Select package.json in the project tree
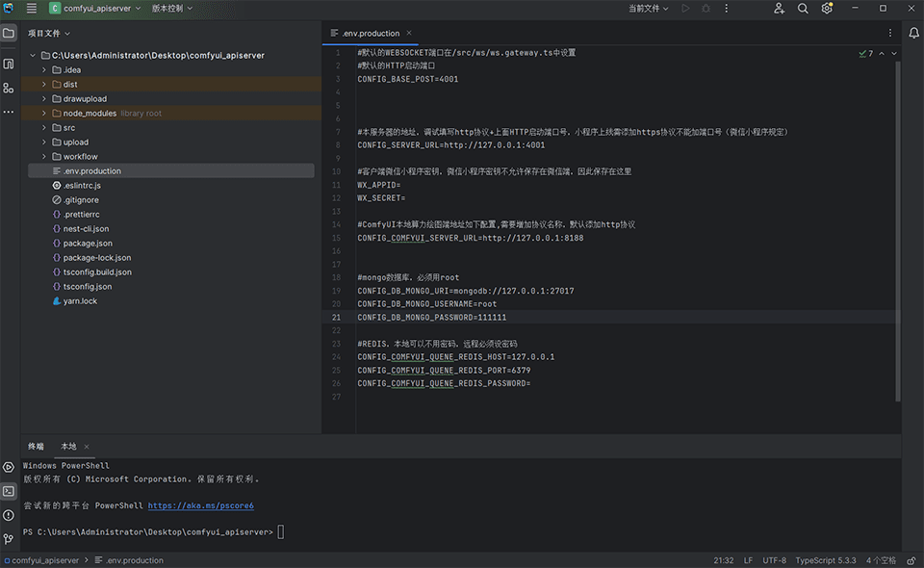Viewport: 924px width, 568px height. 87,244
